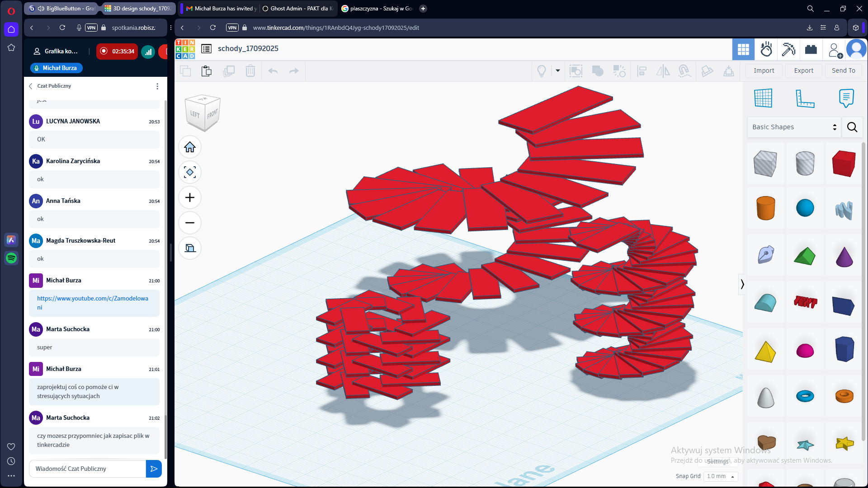
Task: Click the Export button
Action: point(803,70)
